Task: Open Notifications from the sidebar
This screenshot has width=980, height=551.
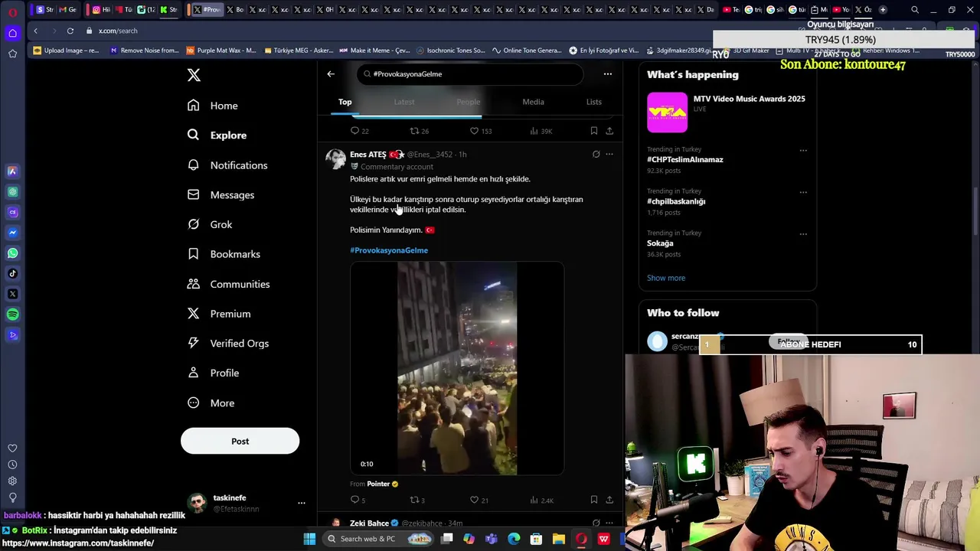Action: (x=227, y=165)
